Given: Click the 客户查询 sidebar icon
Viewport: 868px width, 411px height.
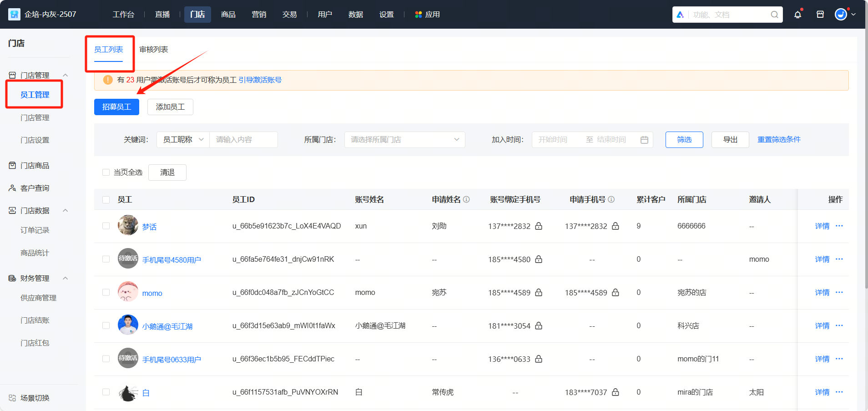Looking at the screenshot, I should click(12, 188).
